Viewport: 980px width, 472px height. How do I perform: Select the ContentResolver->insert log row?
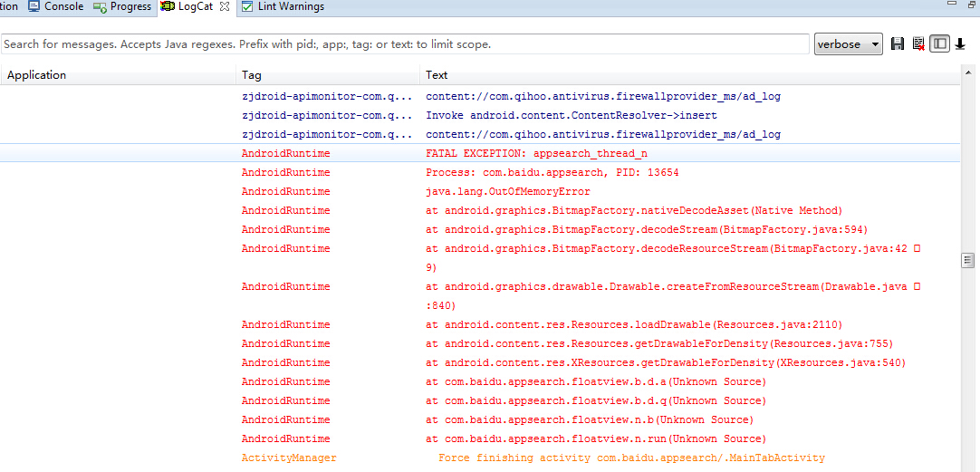[480, 116]
